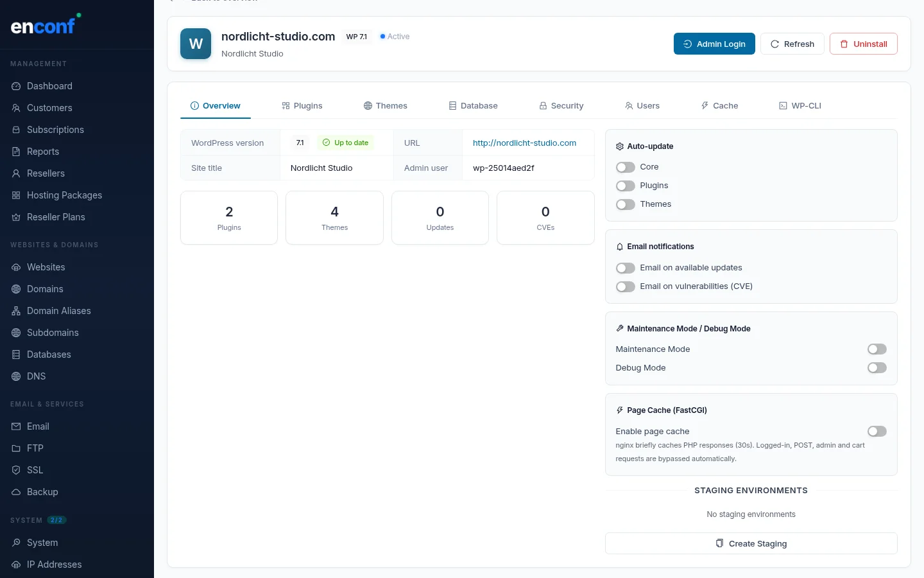Open the Users tab

pos(642,106)
